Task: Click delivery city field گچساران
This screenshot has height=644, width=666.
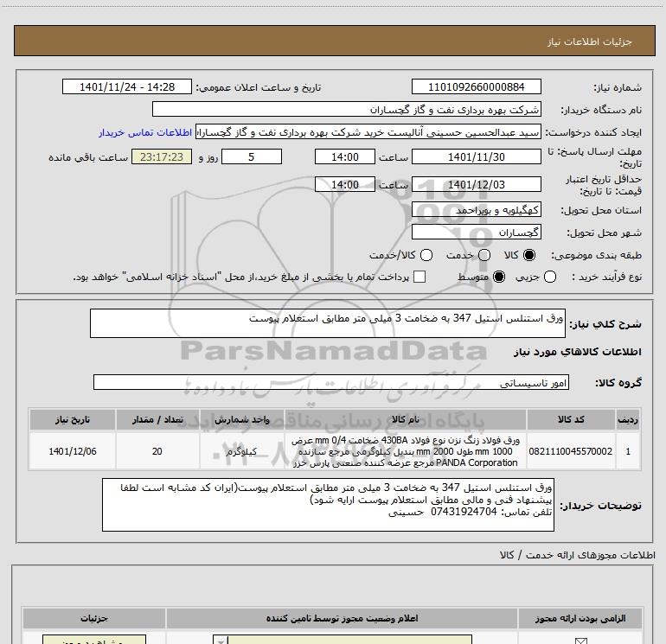Action: point(476,232)
